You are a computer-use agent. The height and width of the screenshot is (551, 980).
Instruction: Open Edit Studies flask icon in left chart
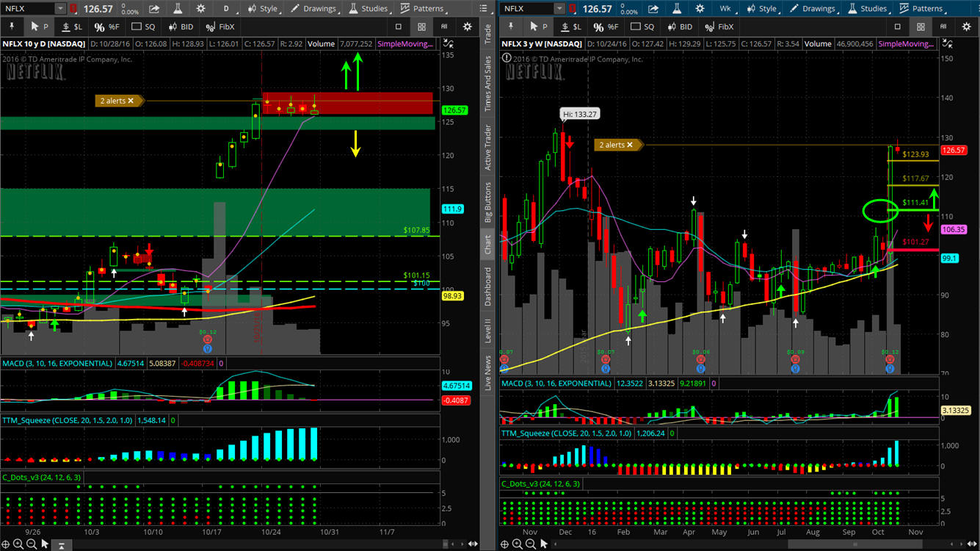(x=177, y=9)
